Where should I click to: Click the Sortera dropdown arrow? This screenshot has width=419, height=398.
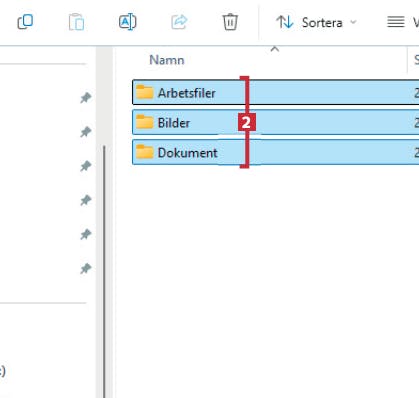click(353, 22)
